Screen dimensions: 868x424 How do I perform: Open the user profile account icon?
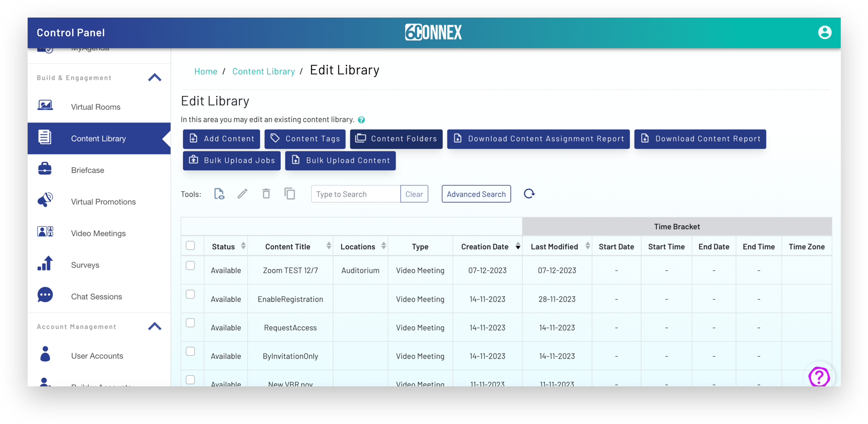point(824,32)
